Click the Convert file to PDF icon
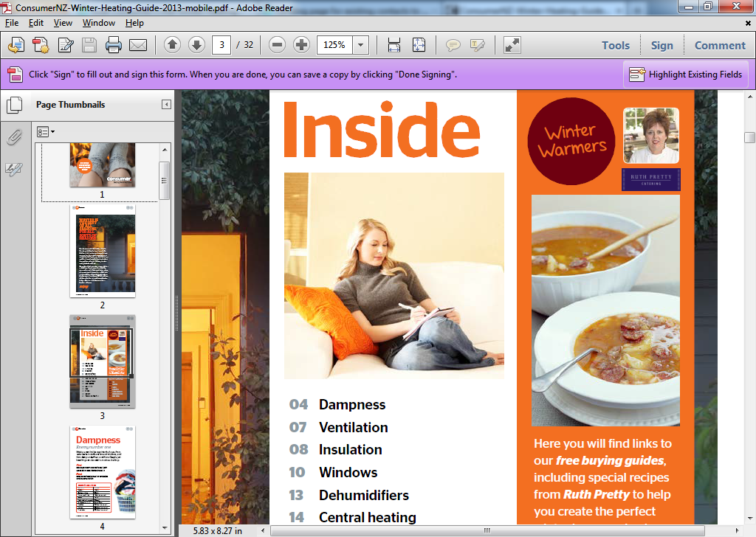Viewport: 756px width, 537px height. [41, 45]
